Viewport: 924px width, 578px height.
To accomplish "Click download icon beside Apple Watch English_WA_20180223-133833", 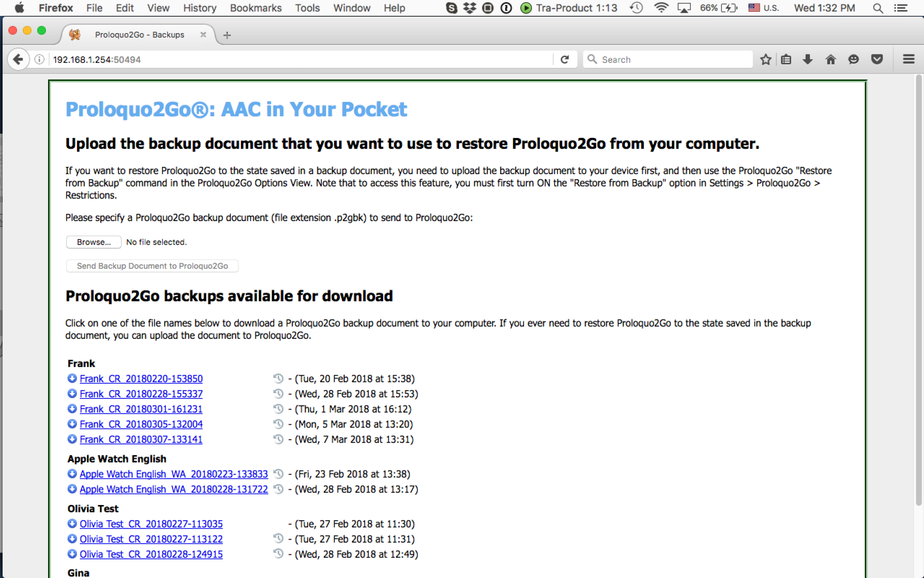I will click(x=72, y=474).
